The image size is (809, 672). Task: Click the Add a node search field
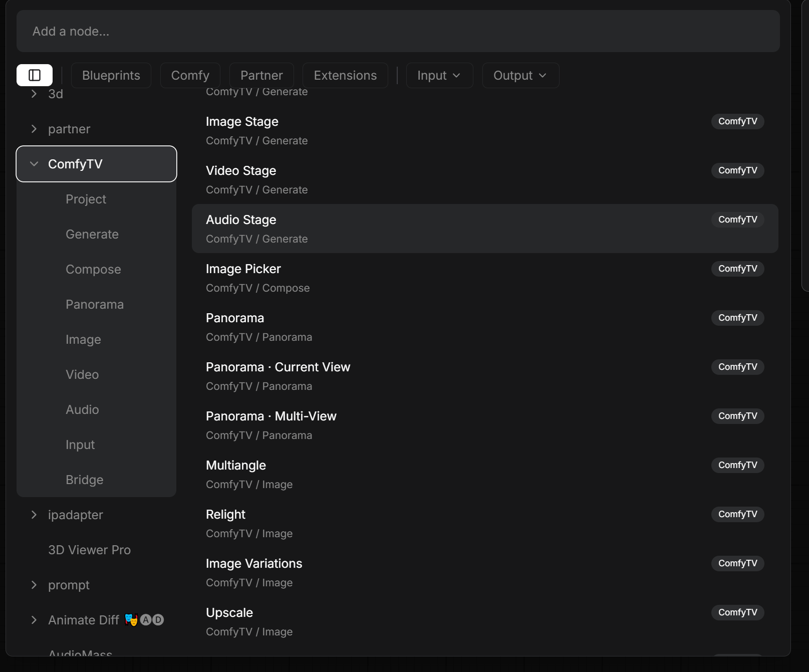coord(398,31)
